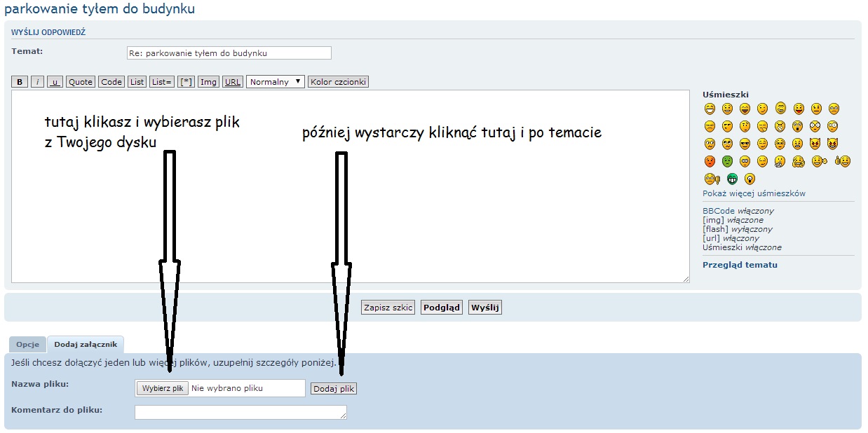Viewport: 868px width, 433px height.
Task: Open the Kolor czcionki color picker
Action: tap(338, 82)
